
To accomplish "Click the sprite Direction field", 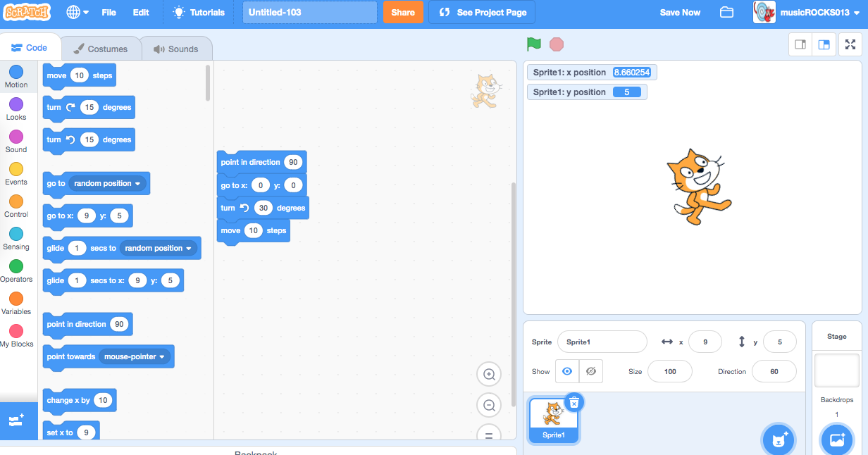I will (774, 371).
